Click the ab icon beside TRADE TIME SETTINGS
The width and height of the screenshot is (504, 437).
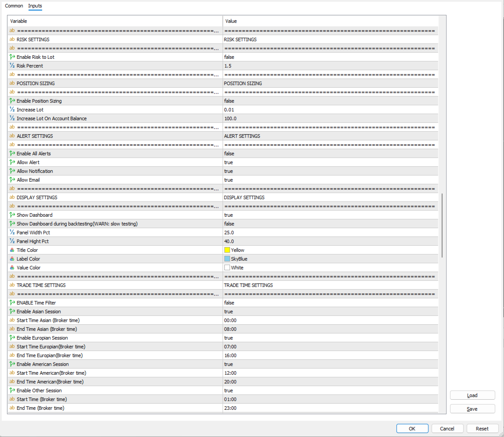(12, 285)
